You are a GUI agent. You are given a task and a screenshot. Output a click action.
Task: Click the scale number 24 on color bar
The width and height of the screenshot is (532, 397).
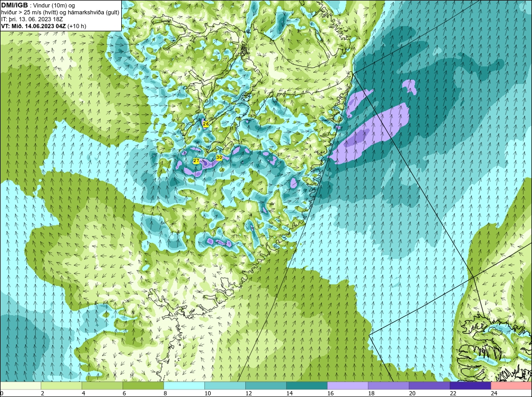[x=494, y=393]
